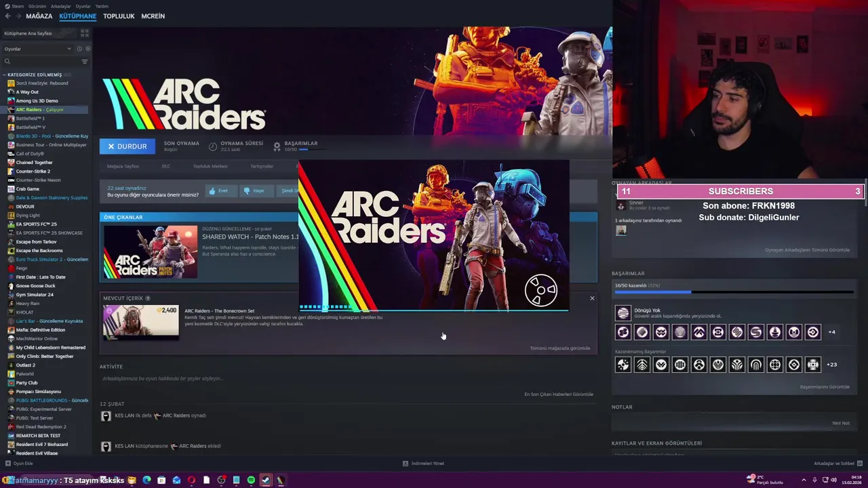The height and width of the screenshot is (488, 868).
Task: Click the recent activity clock filter icon
Action: (x=79, y=49)
